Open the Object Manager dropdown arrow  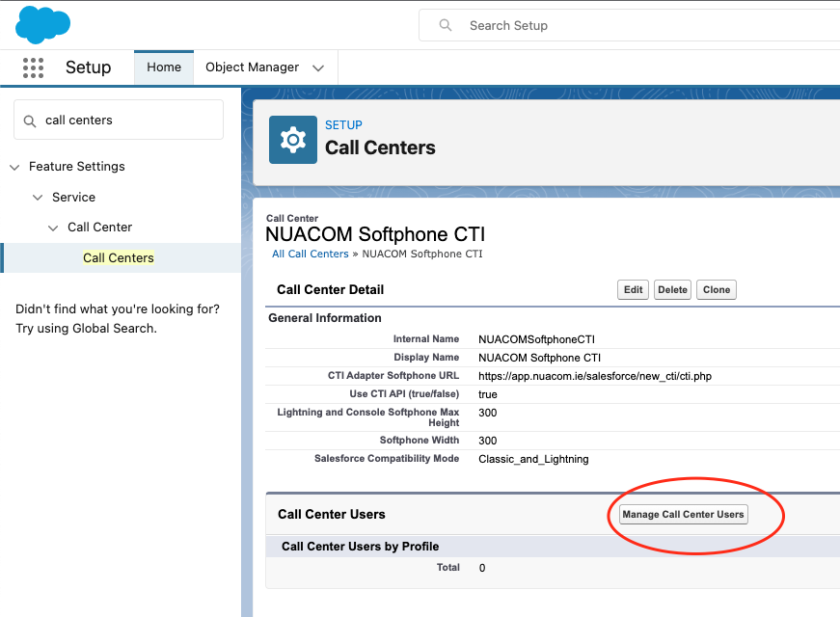[x=318, y=68]
